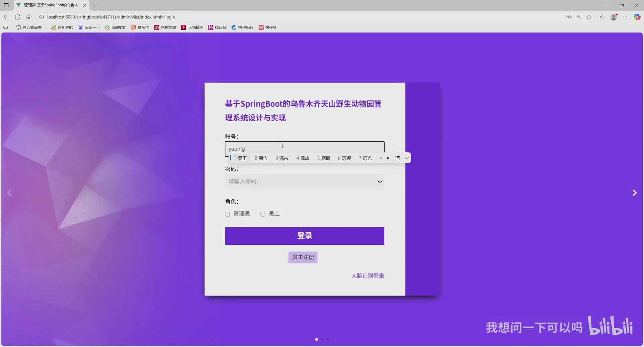Refresh the page with the reload icon
Viewport: 644px width, 347px height.
tap(17, 17)
